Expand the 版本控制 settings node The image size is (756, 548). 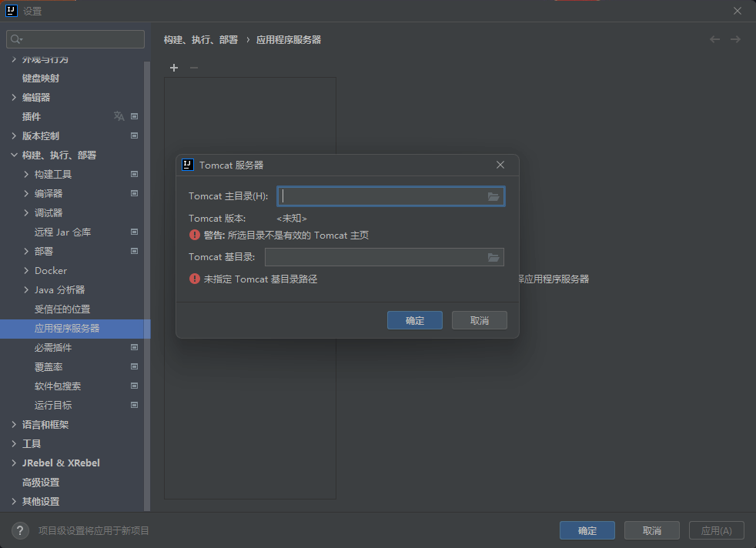(x=14, y=136)
